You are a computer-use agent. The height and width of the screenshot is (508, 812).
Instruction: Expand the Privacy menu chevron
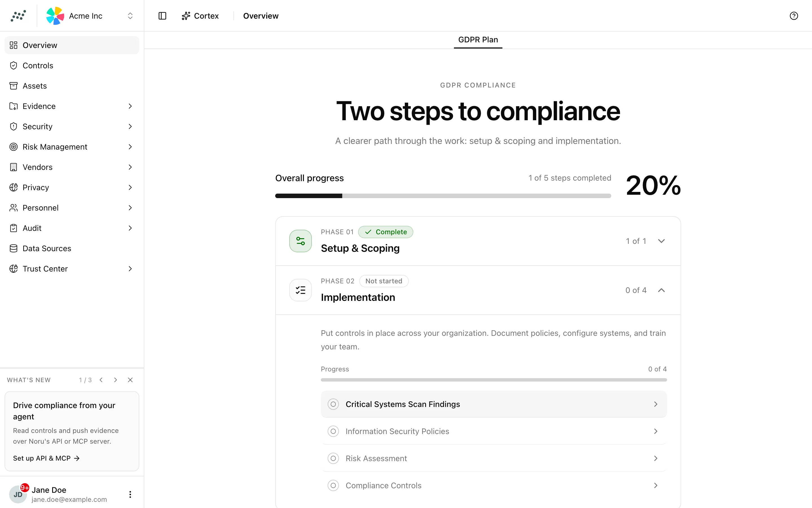pyautogui.click(x=130, y=187)
